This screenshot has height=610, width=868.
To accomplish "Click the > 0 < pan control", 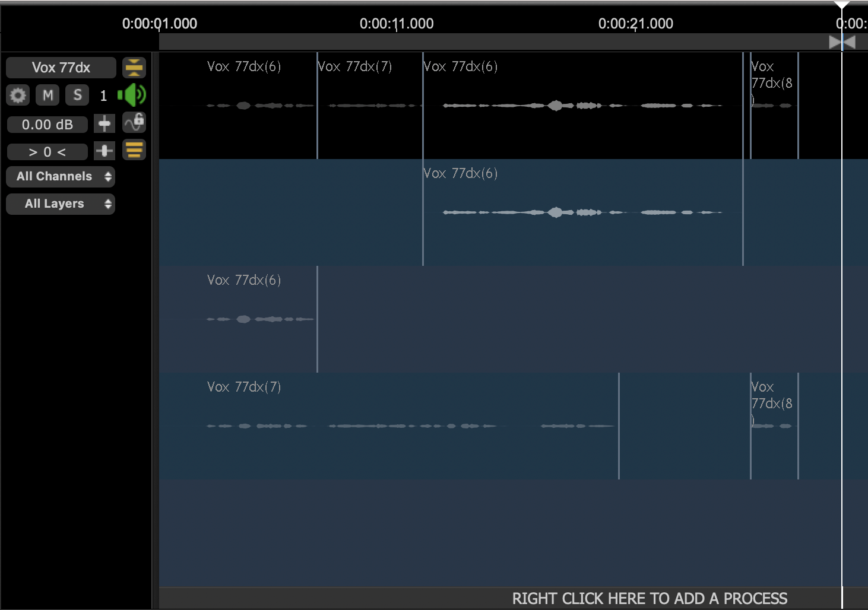I will 47,151.
